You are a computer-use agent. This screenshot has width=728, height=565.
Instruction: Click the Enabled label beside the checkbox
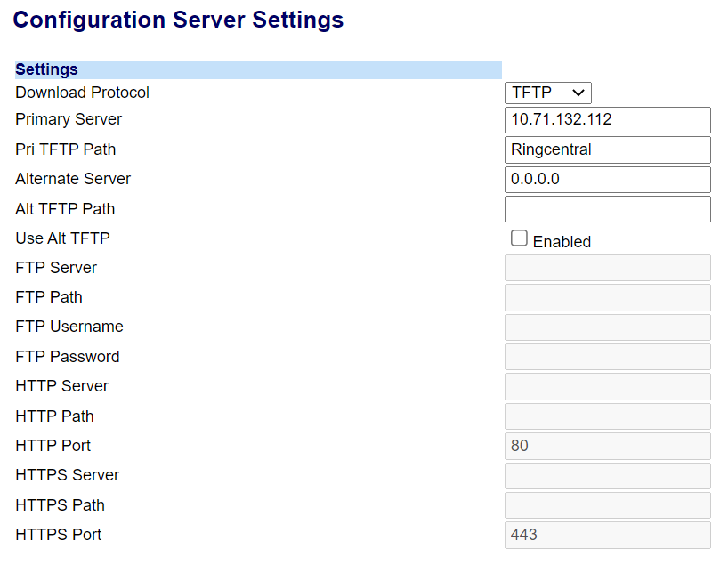[562, 242]
